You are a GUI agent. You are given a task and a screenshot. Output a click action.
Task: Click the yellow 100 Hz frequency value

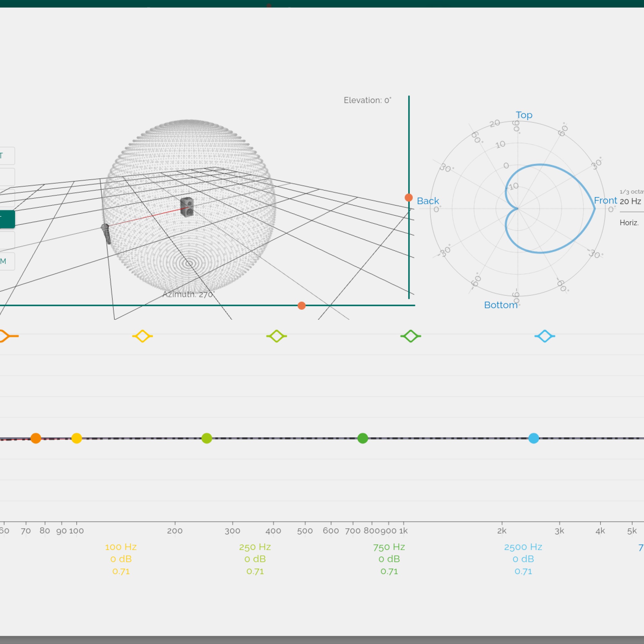[x=121, y=547]
